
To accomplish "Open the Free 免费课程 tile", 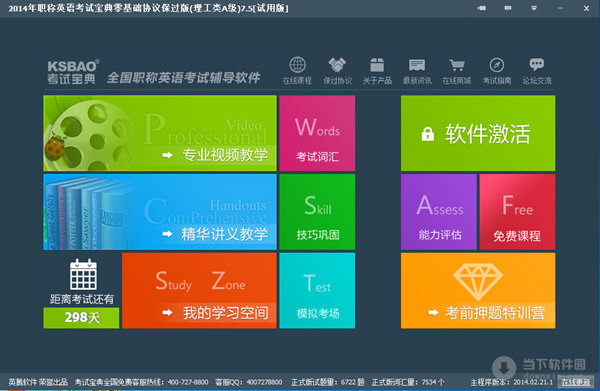I will 517,212.
